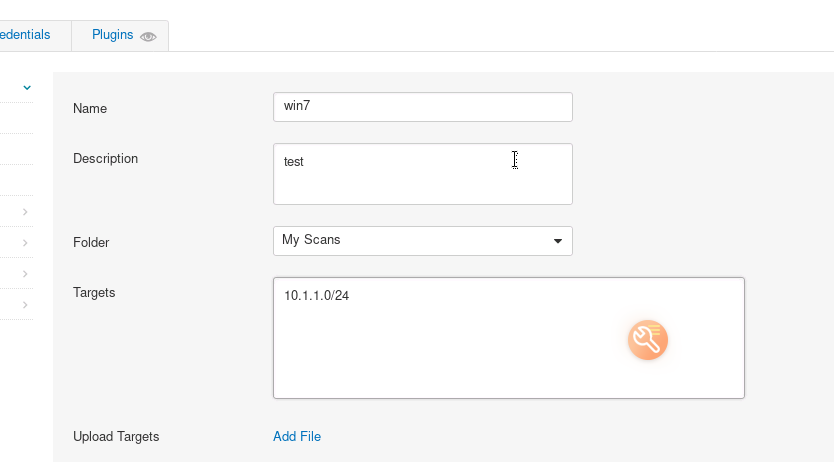Switch to the Plugins tab
The height and width of the screenshot is (462, 834).
[113, 35]
